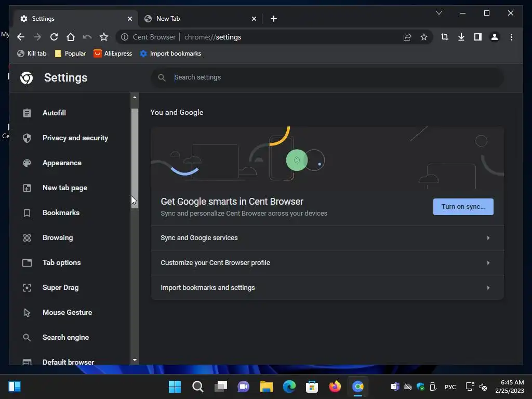The image size is (532, 399).
Task: Click the bookmark star beside home button
Action: (104, 37)
